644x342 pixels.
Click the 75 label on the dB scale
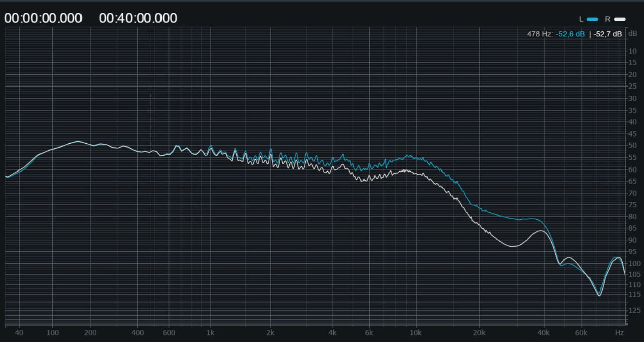pos(633,205)
